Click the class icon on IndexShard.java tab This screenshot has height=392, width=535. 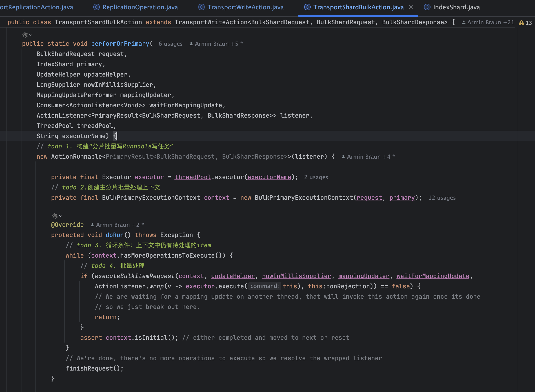[427, 7]
